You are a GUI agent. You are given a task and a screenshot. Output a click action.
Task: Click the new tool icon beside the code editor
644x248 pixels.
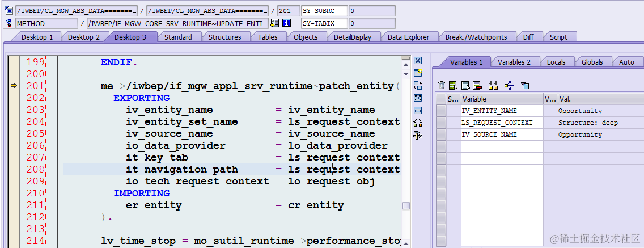[418, 73]
